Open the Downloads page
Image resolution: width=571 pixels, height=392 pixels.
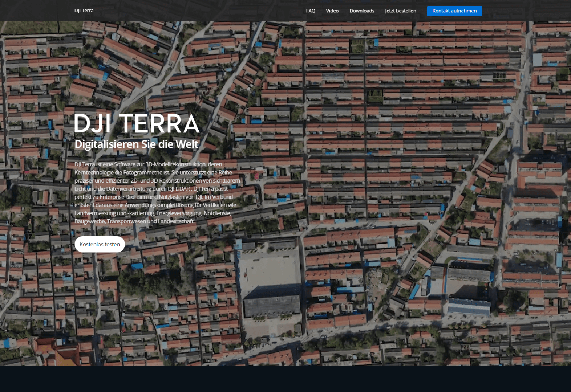pos(362,11)
